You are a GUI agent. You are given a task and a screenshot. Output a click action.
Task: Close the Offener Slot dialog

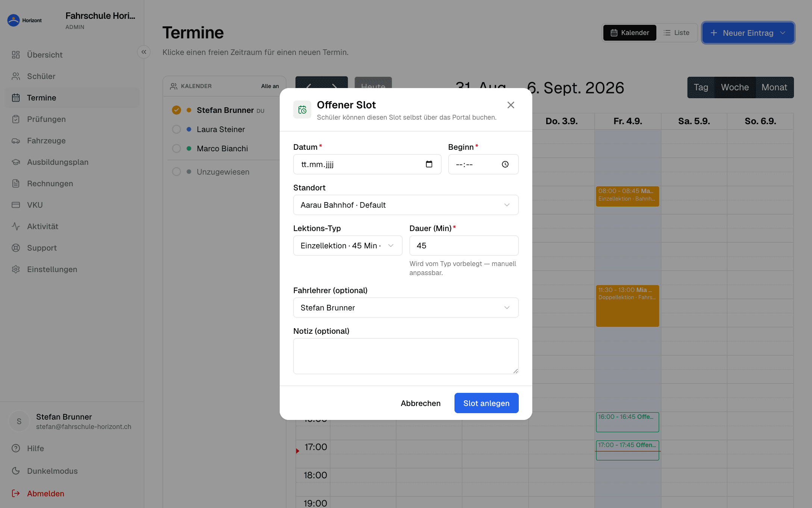coord(511,105)
